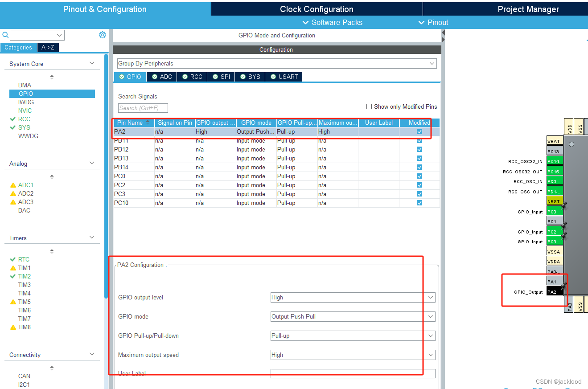Image resolution: width=588 pixels, height=389 pixels.
Task: Toggle Modified checkbox for PA2 row
Action: [419, 131]
